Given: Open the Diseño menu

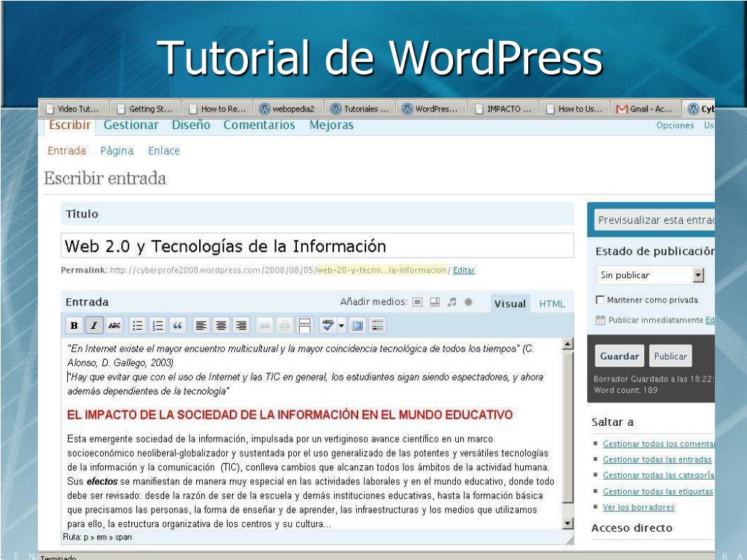Looking at the screenshot, I should pyautogui.click(x=191, y=125).
